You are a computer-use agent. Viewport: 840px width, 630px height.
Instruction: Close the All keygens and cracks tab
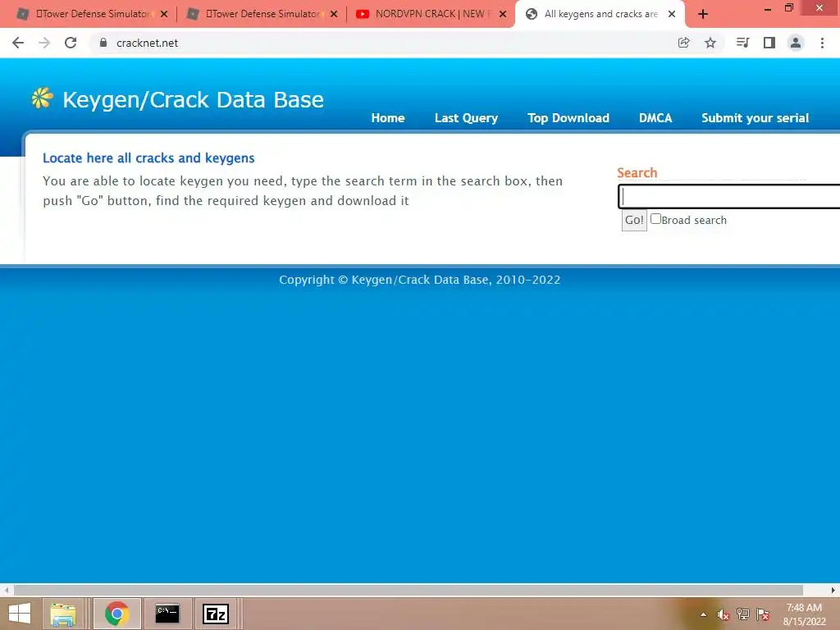tap(672, 15)
